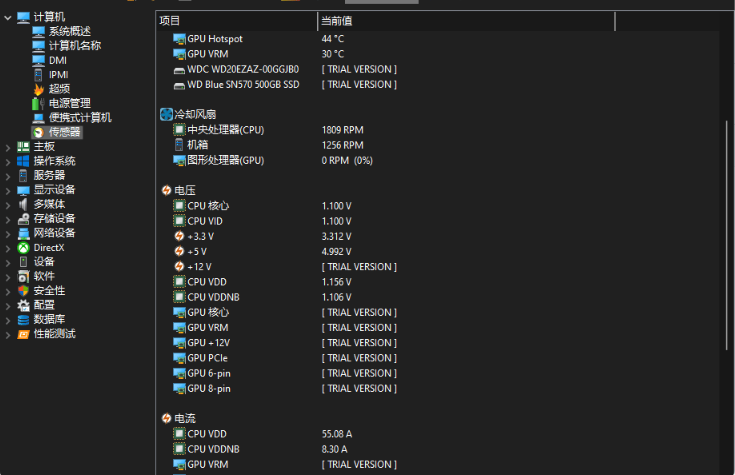Click the 电流 current section icon
The width and height of the screenshot is (735, 475).
[x=166, y=418]
